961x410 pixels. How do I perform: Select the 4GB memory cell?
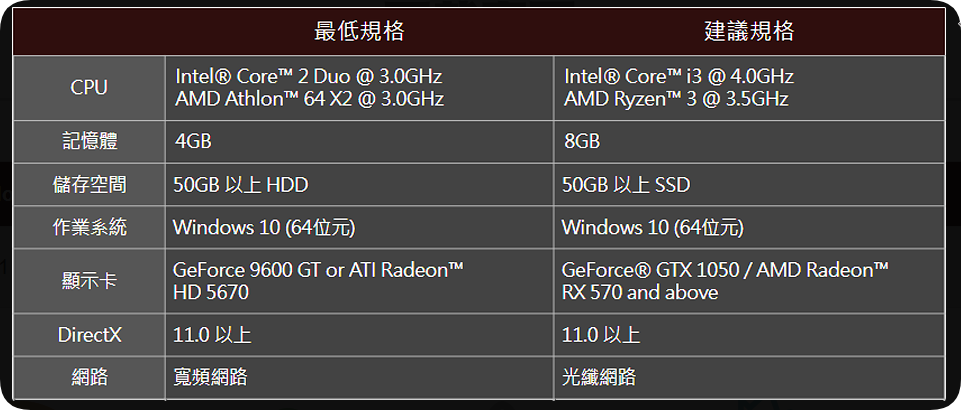point(194,142)
